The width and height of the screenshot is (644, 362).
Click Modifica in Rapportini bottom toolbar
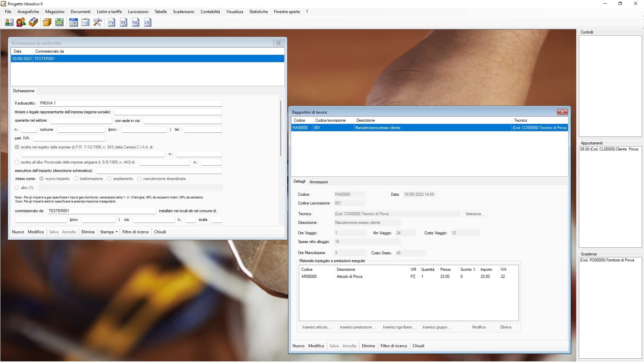(x=316, y=346)
